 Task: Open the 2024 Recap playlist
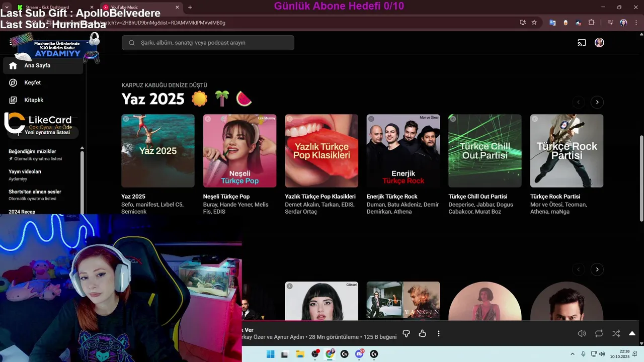[x=22, y=212]
